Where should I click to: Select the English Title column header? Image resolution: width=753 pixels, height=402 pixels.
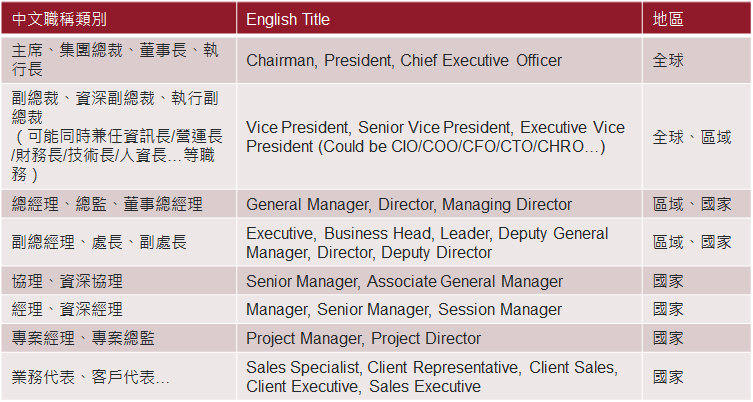288,19
